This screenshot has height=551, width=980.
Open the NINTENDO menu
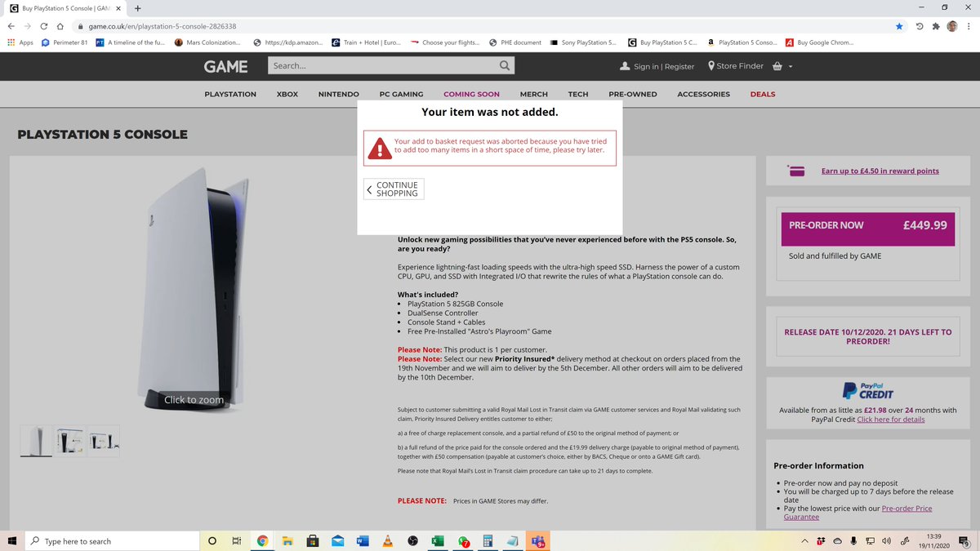point(339,95)
